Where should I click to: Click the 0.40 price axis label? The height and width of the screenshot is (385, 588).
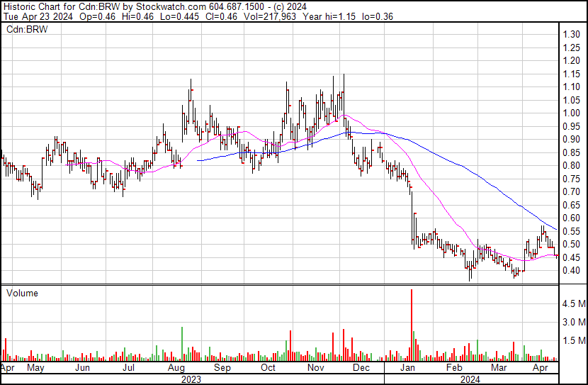coord(572,271)
